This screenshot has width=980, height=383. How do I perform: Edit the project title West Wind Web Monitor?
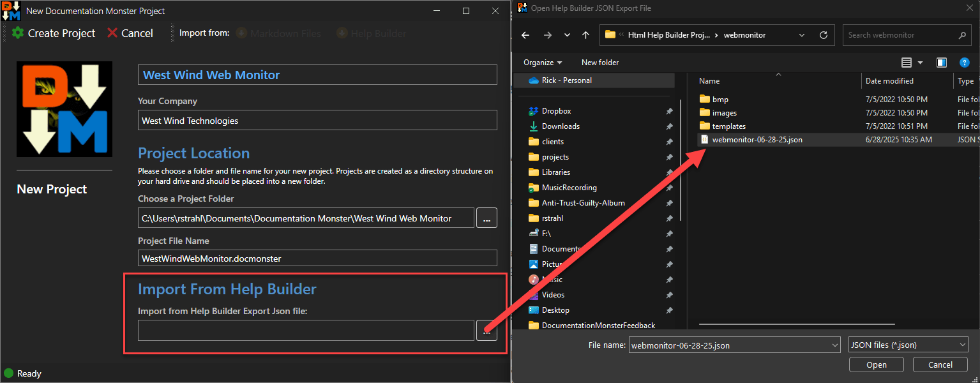(x=317, y=75)
